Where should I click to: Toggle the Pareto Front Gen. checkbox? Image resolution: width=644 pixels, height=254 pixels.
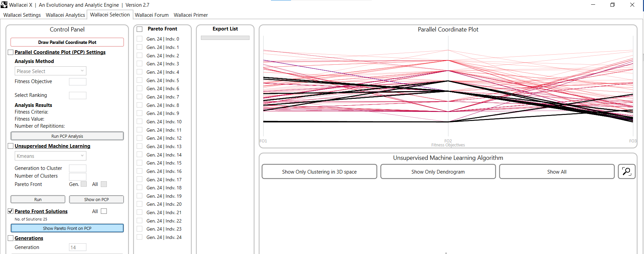point(84,184)
